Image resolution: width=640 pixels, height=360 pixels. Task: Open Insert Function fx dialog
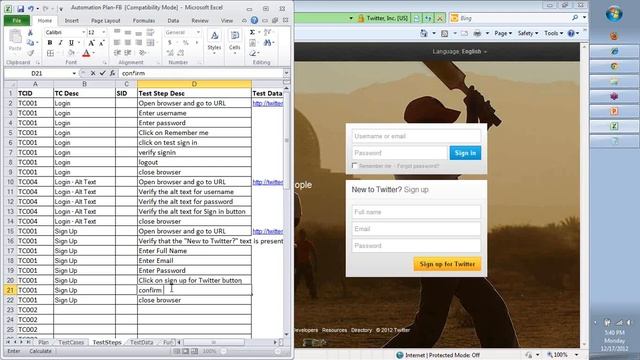pyautogui.click(x=112, y=73)
